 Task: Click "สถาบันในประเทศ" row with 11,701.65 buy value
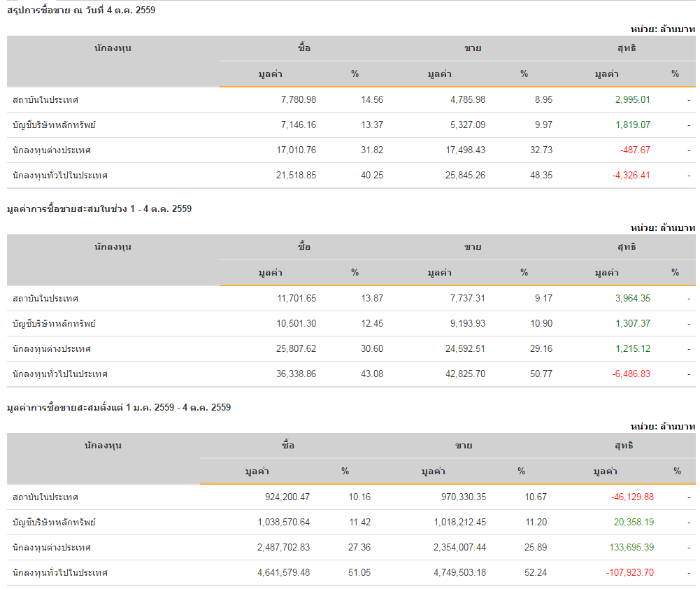coord(45,299)
